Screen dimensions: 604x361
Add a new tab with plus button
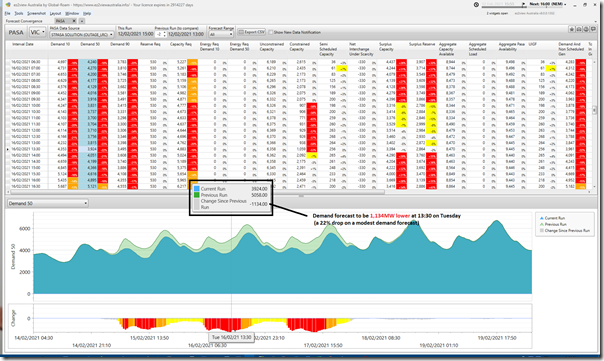(82, 21)
